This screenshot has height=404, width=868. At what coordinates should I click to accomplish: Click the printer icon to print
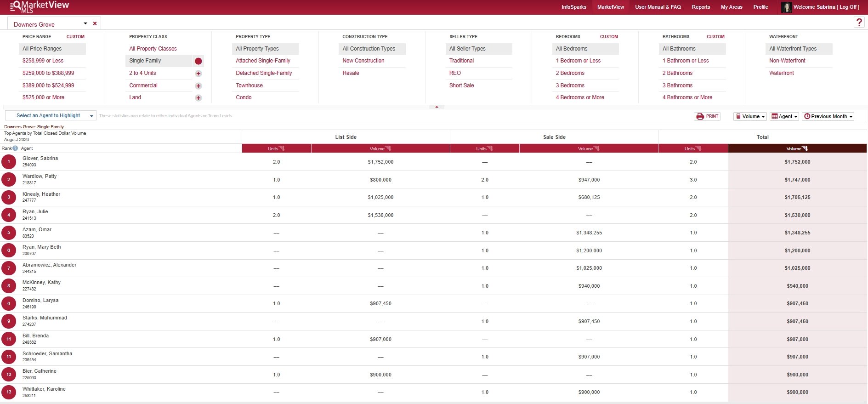[700, 116]
